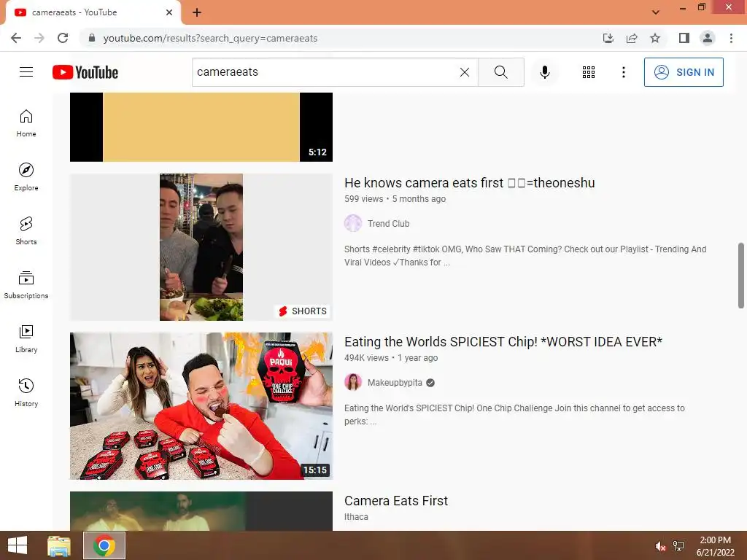Viewport: 747px width, 560px height.
Task: Click the YouTube logo
Action: 85,72
